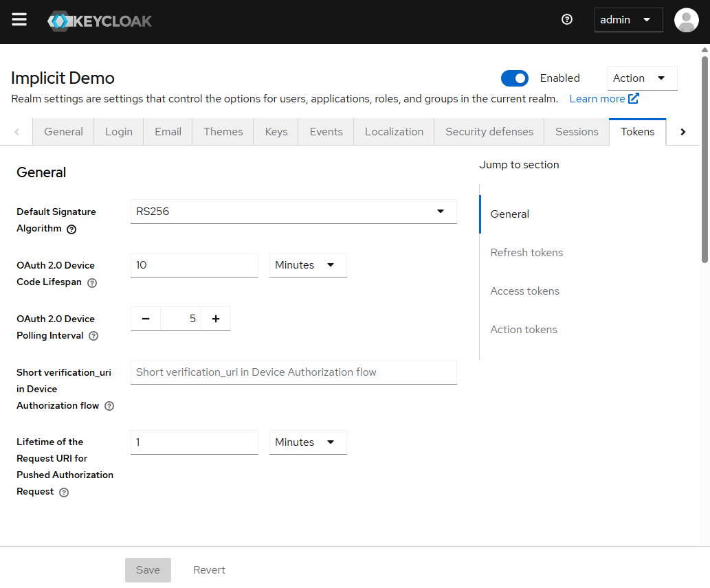
Task: Jump to Access tokens section
Action: tap(524, 291)
